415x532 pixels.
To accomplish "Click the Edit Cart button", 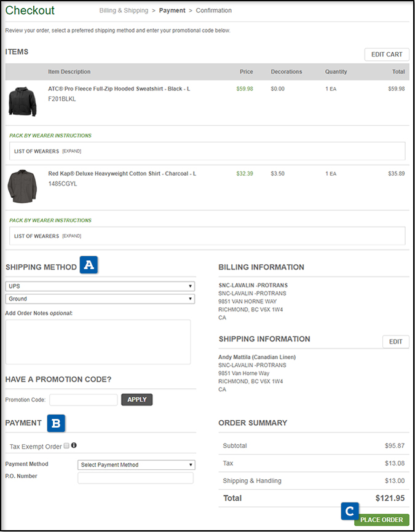I will [386, 55].
